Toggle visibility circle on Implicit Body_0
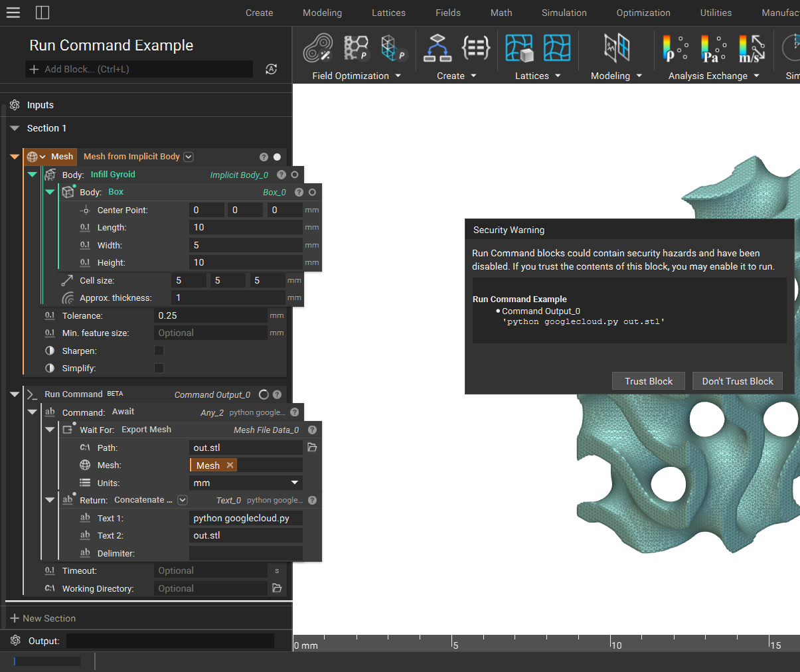 click(295, 175)
